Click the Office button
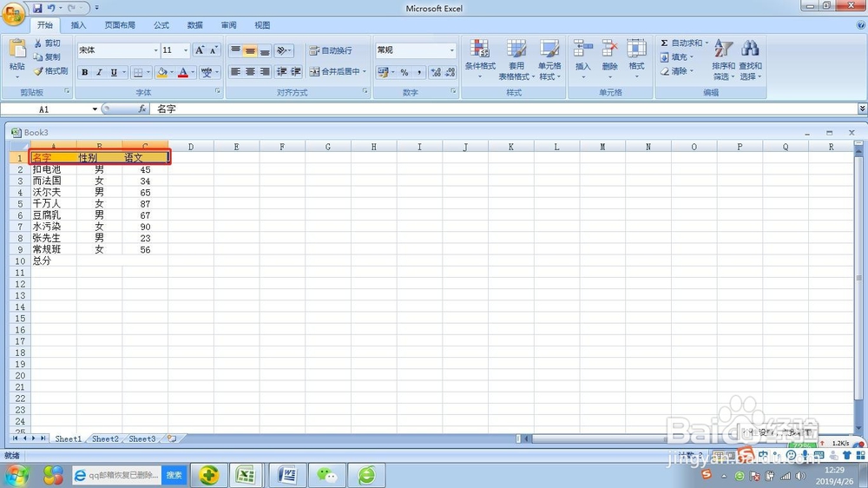Screen dimensions: 868x488 click(x=13, y=13)
